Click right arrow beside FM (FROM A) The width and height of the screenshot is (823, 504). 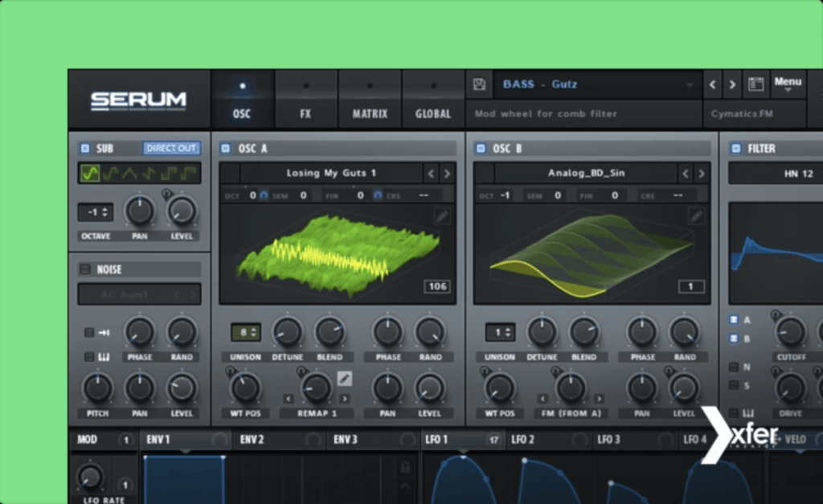599,399
